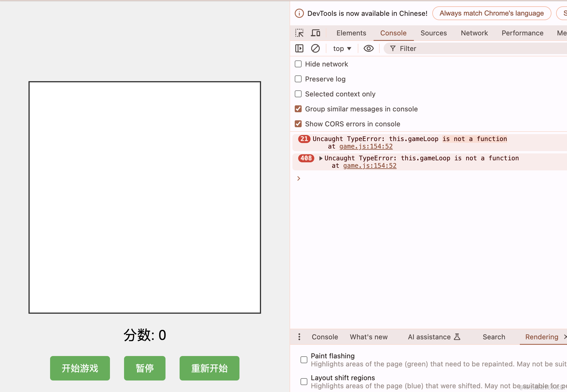Click the 开始游戏 start game button
Image resolution: width=567 pixels, height=392 pixels.
[x=80, y=368]
